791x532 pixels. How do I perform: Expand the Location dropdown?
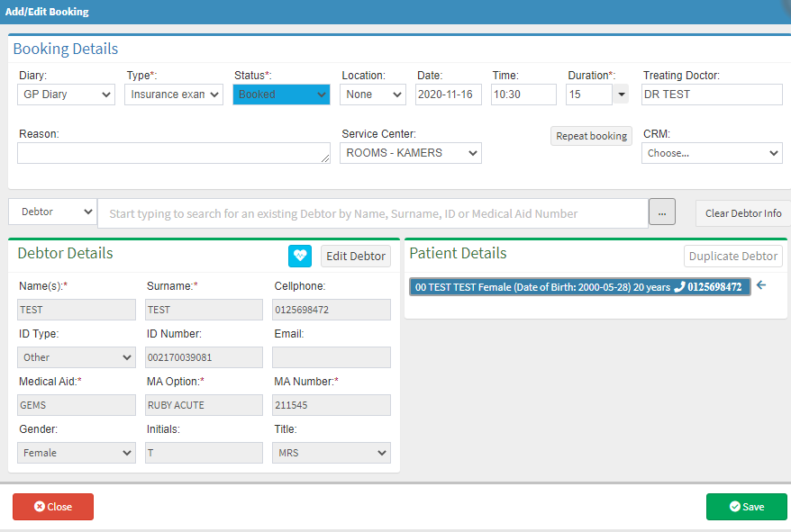pos(372,95)
